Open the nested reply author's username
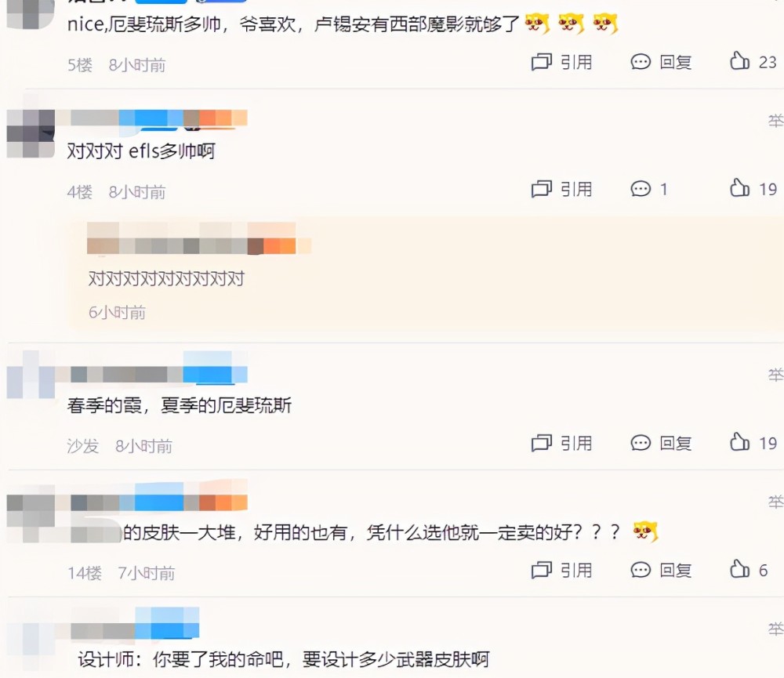Image resolution: width=784 pixels, height=678 pixels. click(x=199, y=245)
